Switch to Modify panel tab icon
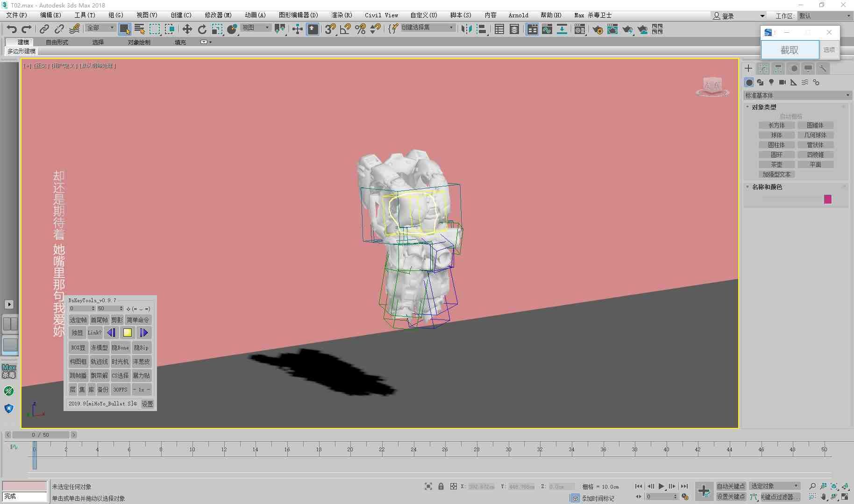854x504 pixels. click(763, 69)
